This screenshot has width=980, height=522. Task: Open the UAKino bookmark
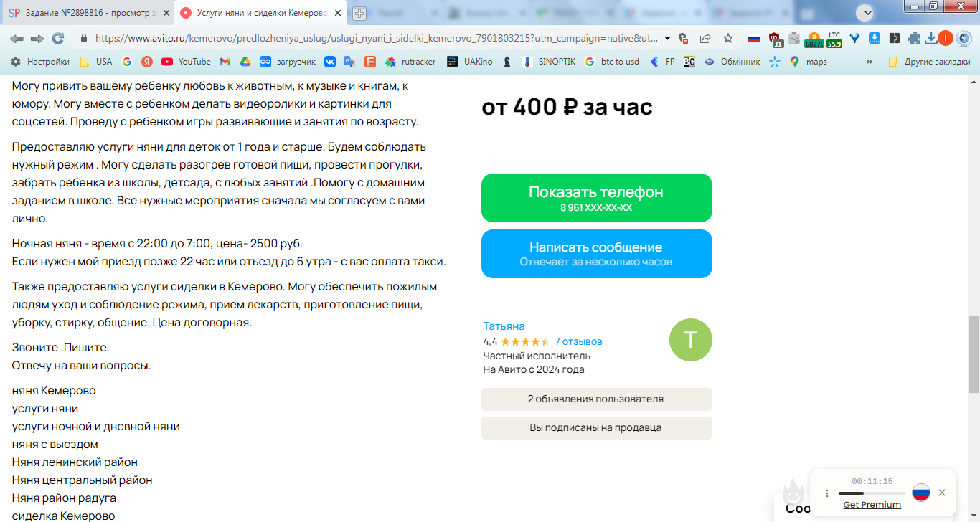click(x=470, y=62)
